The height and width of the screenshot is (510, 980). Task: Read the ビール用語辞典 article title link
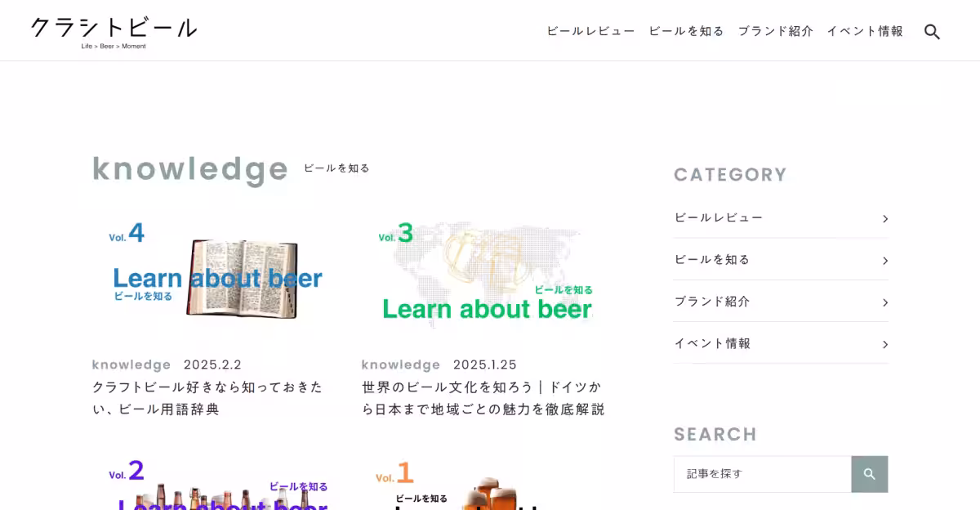[x=207, y=398]
